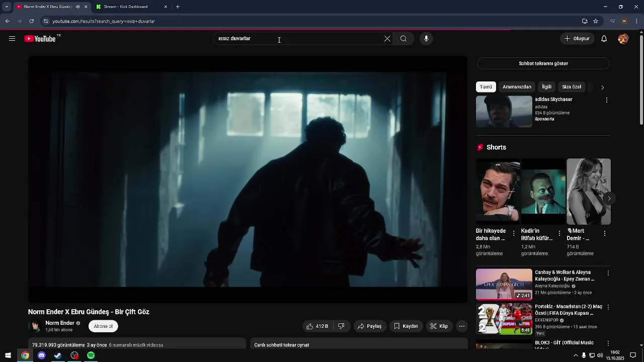644x362 pixels.
Task: Open the YouTube guide hamburger menu
Action: point(12,39)
